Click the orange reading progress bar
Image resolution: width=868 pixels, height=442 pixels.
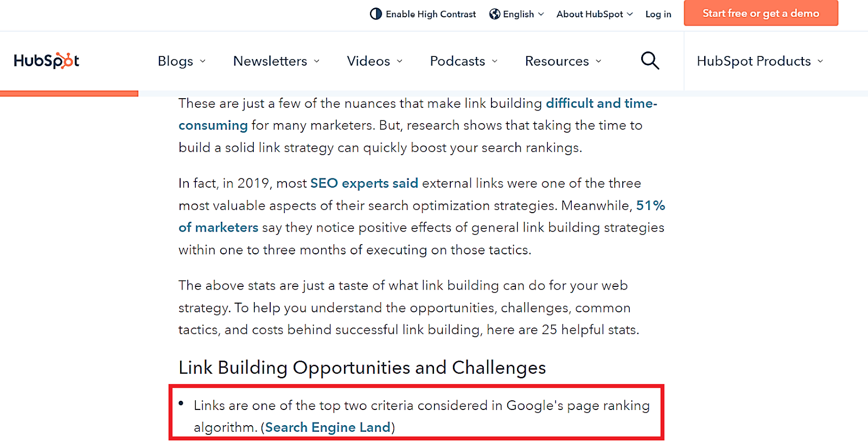pos(69,93)
